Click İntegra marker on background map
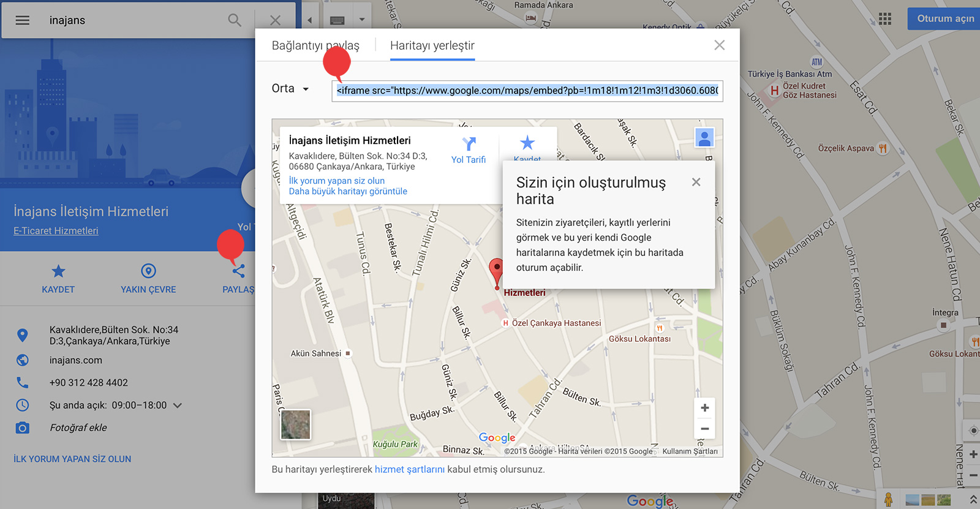 pos(944,325)
